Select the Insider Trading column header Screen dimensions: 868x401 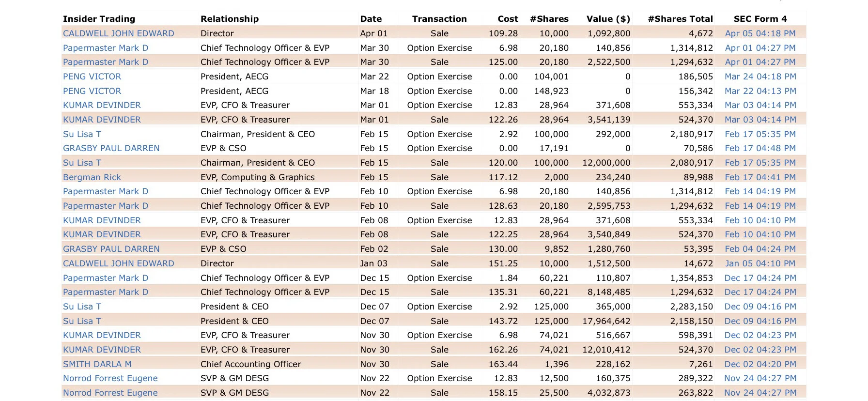point(99,19)
